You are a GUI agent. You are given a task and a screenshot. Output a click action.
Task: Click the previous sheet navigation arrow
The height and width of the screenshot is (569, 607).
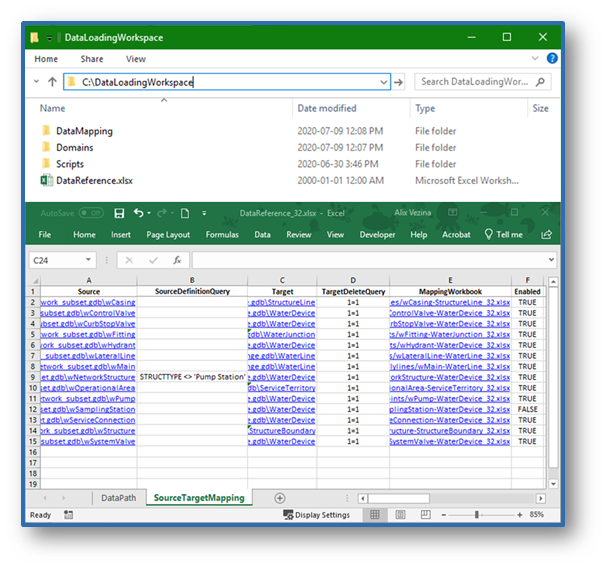pyautogui.click(x=45, y=498)
